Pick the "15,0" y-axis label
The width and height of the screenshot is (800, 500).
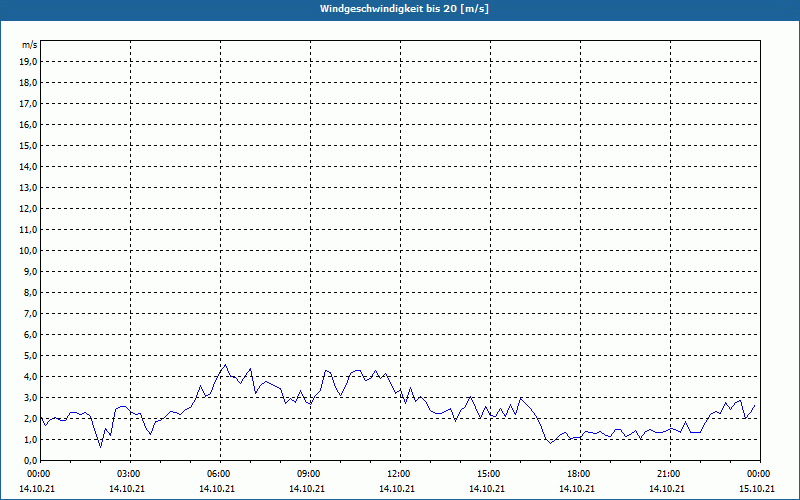(x=28, y=145)
